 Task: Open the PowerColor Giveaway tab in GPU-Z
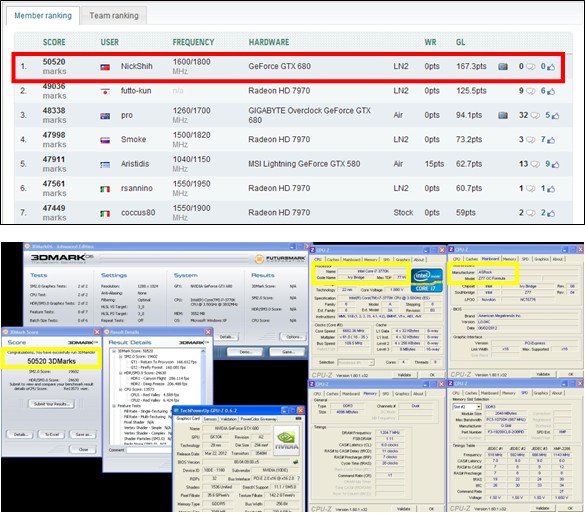point(258,419)
